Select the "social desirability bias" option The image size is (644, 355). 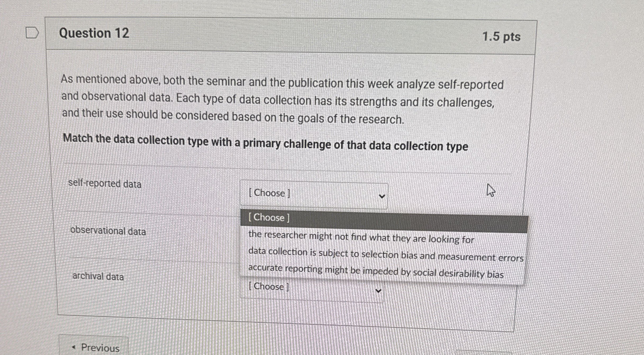pos(376,271)
